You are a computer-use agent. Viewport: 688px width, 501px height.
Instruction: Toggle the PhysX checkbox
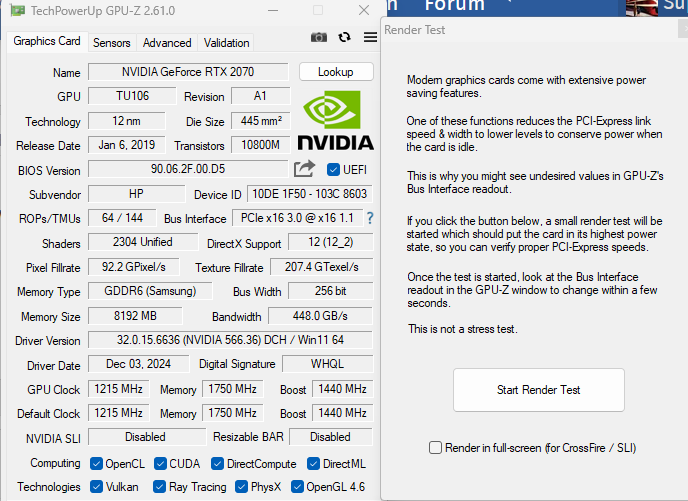coord(241,487)
